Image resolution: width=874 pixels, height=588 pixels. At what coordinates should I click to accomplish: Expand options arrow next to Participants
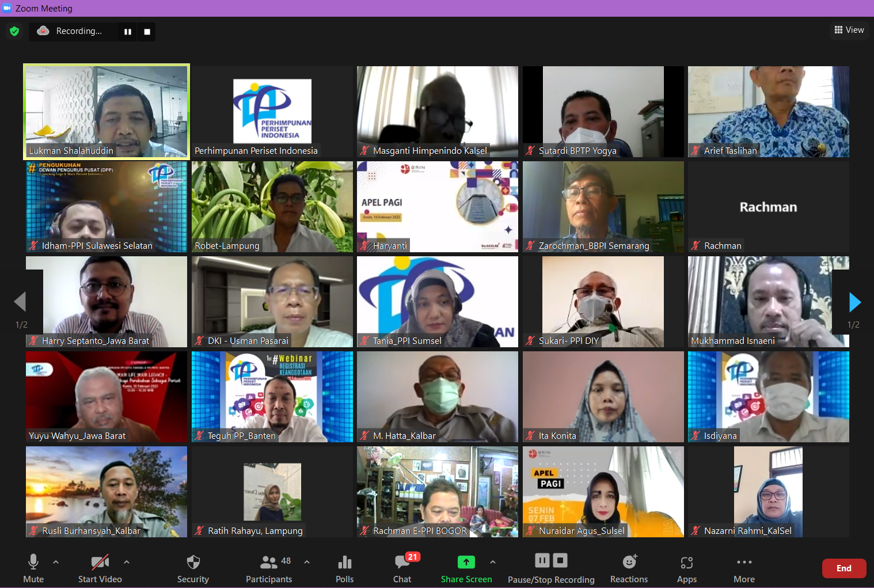pos(307,562)
